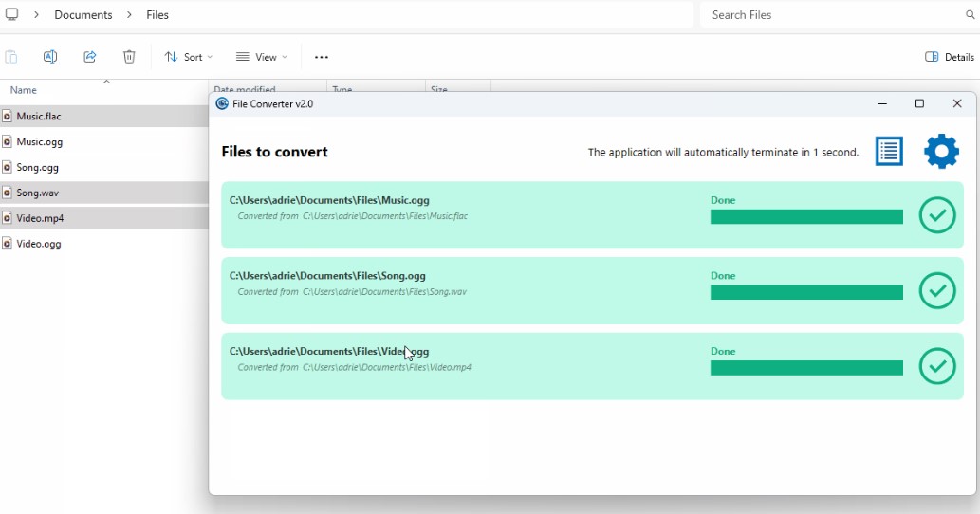Close the File Converter window

pos(957,103)
